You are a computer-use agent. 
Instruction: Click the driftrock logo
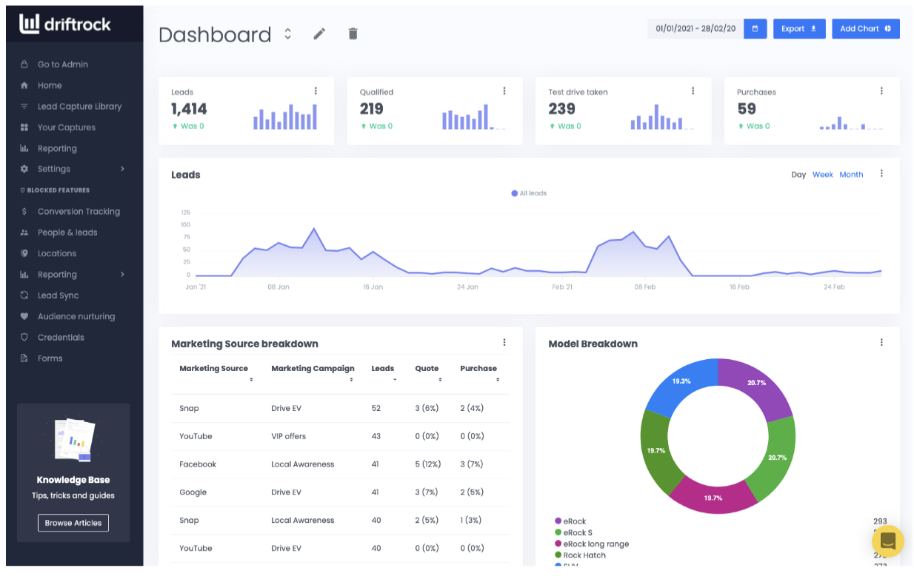coord(65,24)
